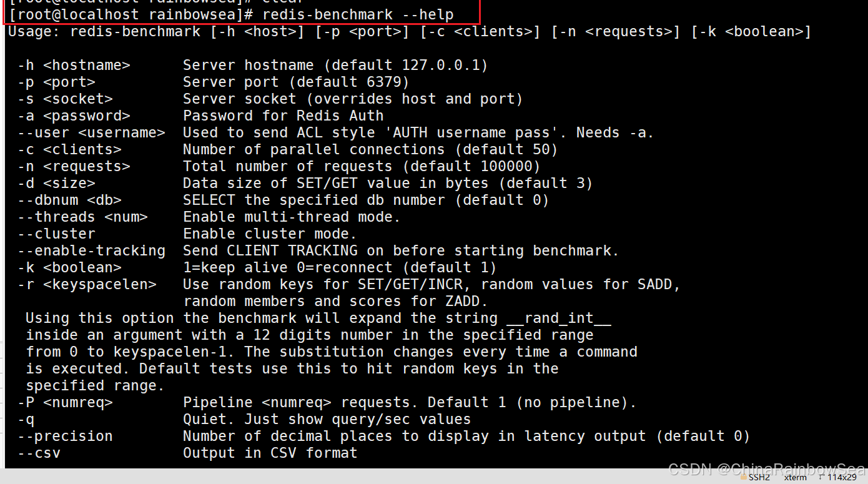Click the --cluster option text

[56, 234]
